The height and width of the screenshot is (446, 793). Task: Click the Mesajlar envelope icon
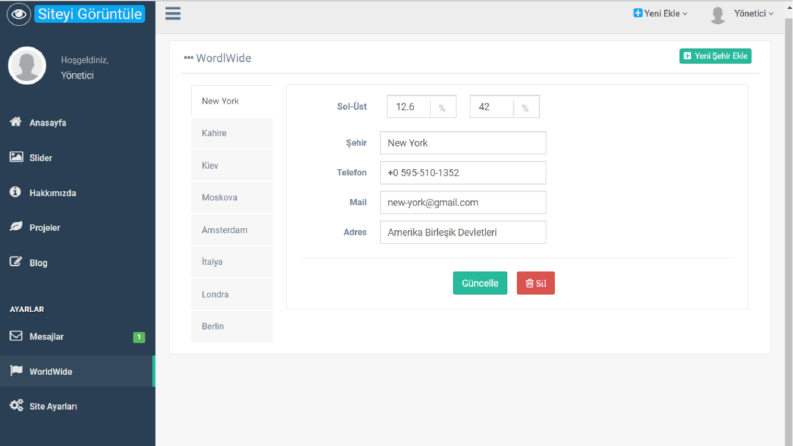coord(16,336)
